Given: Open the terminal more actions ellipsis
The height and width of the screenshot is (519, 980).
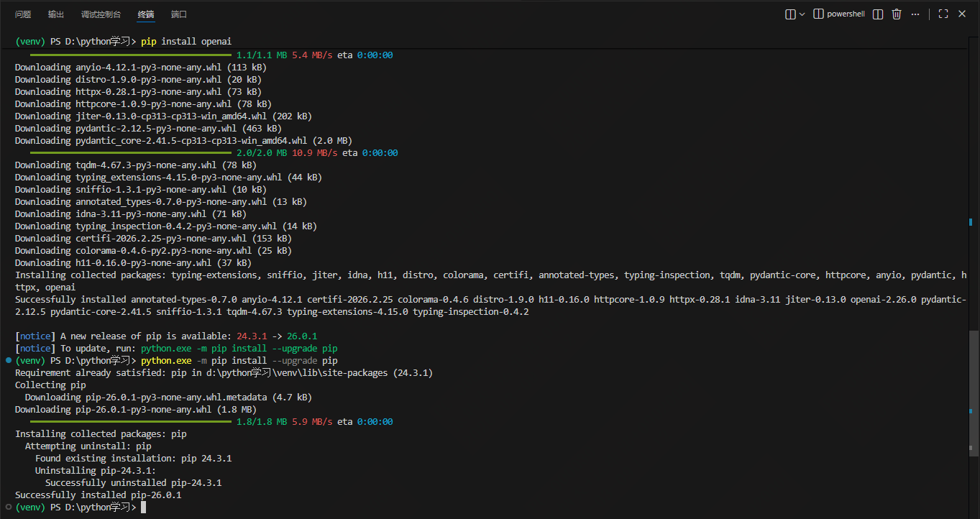Looking at the screenshot, I should (x=915, y=14).
